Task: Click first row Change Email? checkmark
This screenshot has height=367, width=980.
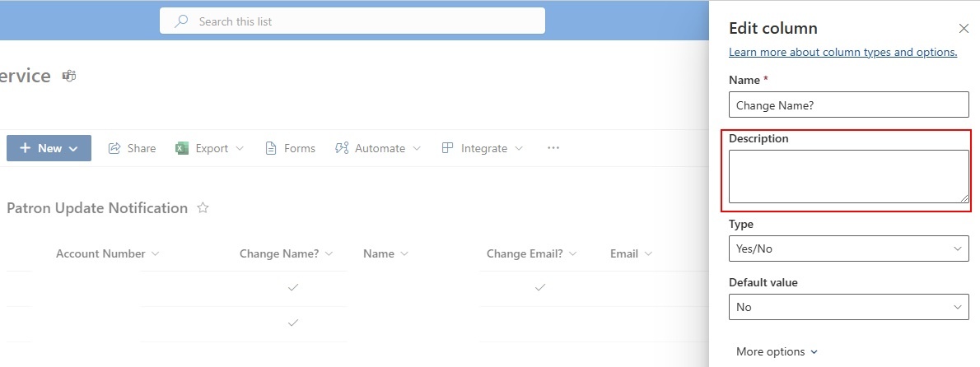Action: tap(540, 287)
